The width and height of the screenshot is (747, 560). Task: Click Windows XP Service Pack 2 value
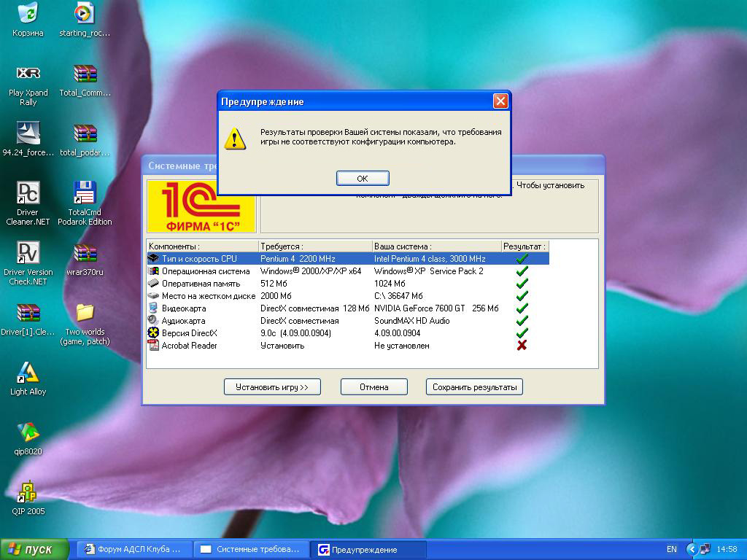click(x=429, y=271)
